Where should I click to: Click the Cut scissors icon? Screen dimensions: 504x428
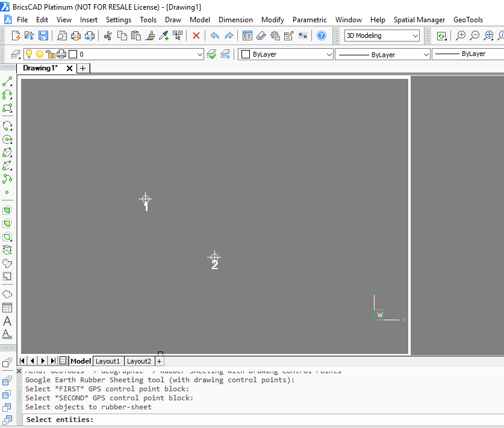[x=108, y=36]
